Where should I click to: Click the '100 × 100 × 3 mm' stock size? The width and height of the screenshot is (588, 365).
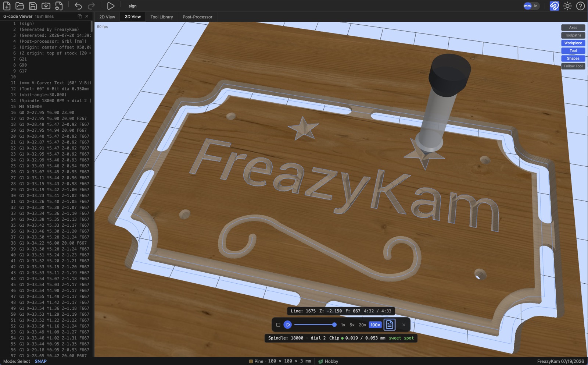pos(289,361)
